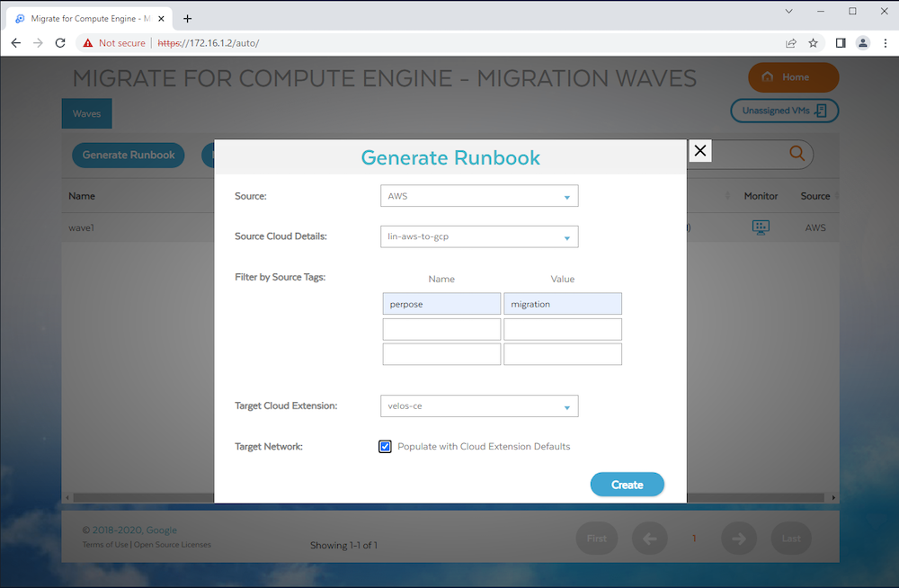Edit the tag name field containing perpose
This screenshot has height=588, width=899.
point(441,304)
